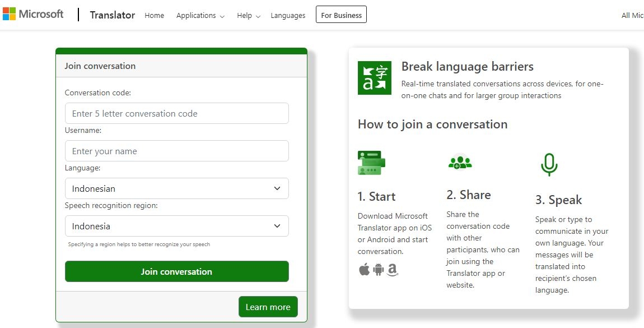644x328 pixels.
Task: Click the Speak microphone icon
Action: coord(549,164)
